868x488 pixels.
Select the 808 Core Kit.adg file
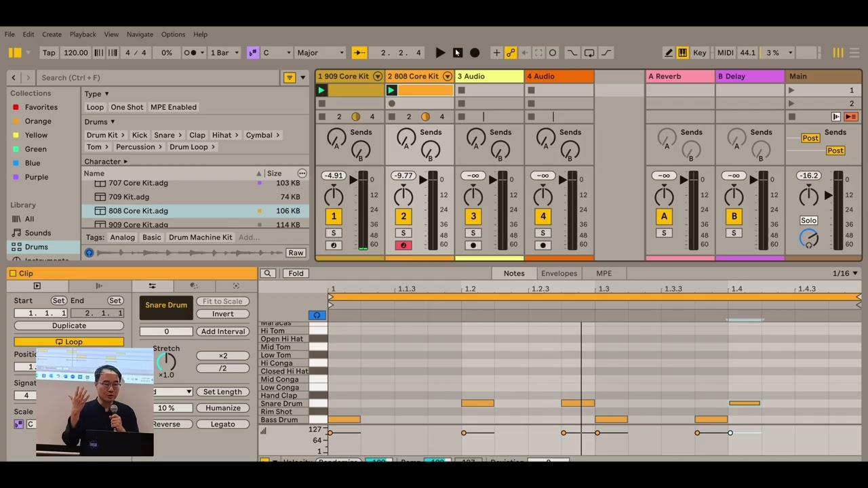[195, 211]
